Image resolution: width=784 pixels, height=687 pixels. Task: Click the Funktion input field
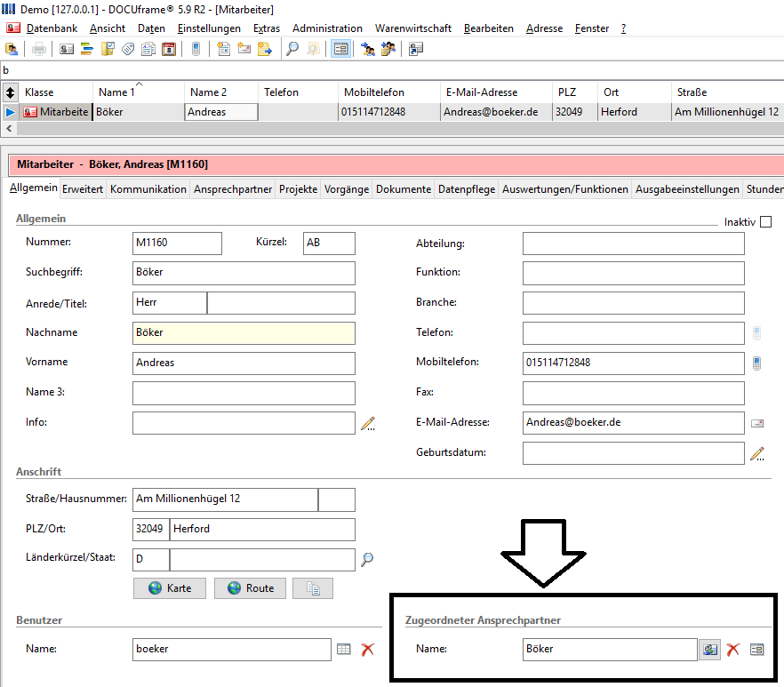click(634, 274)
